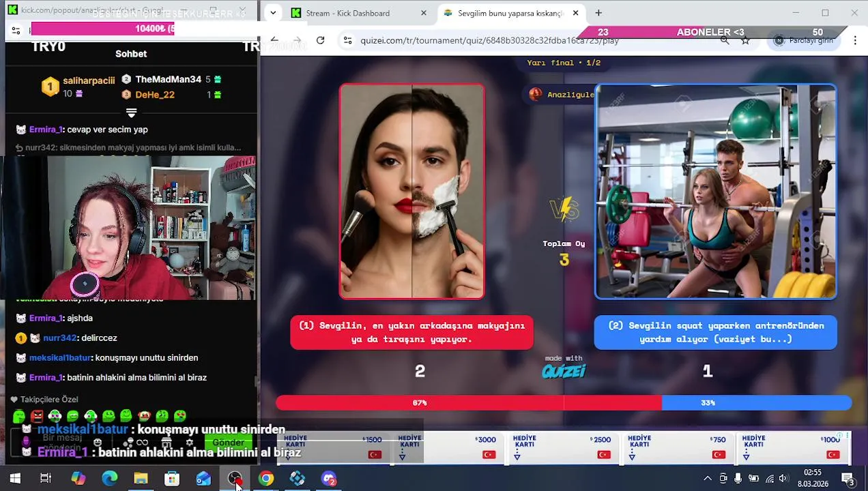
Task: Open saliharpaciii's leaderboard entry
Action: [78, 87]
